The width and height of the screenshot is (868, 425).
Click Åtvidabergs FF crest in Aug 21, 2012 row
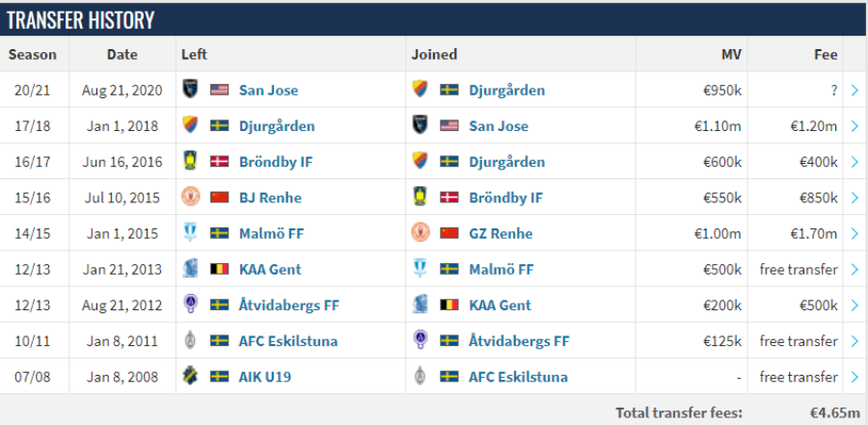click(x=190, y=305)
